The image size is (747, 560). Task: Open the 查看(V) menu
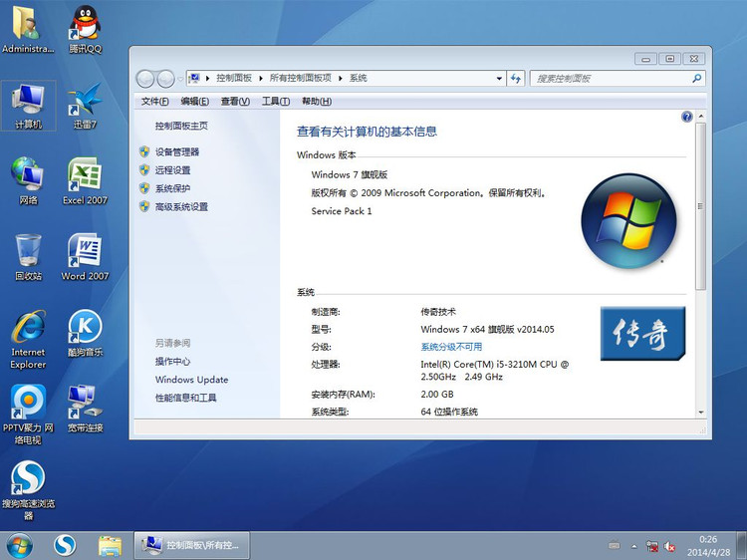coord(235,101)
